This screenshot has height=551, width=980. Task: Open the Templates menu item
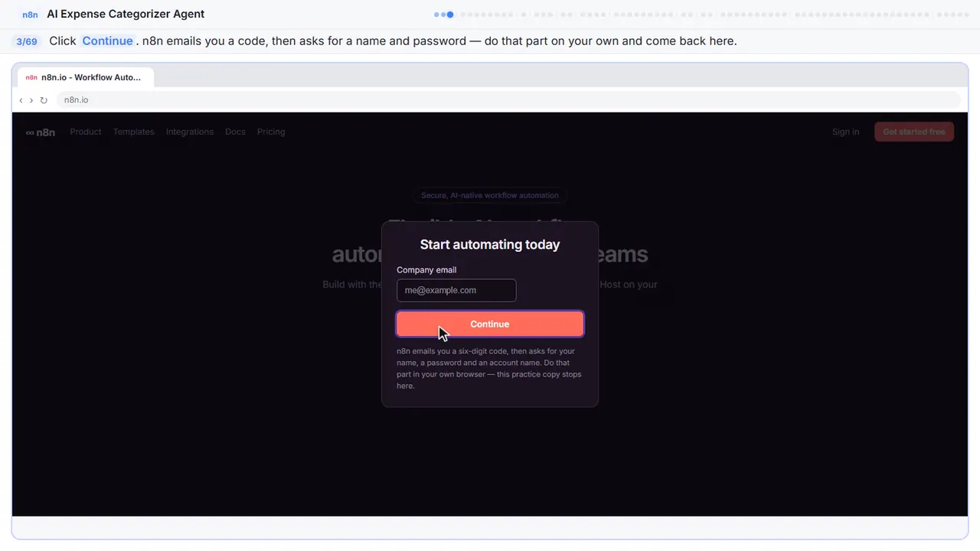click(134, 132)
